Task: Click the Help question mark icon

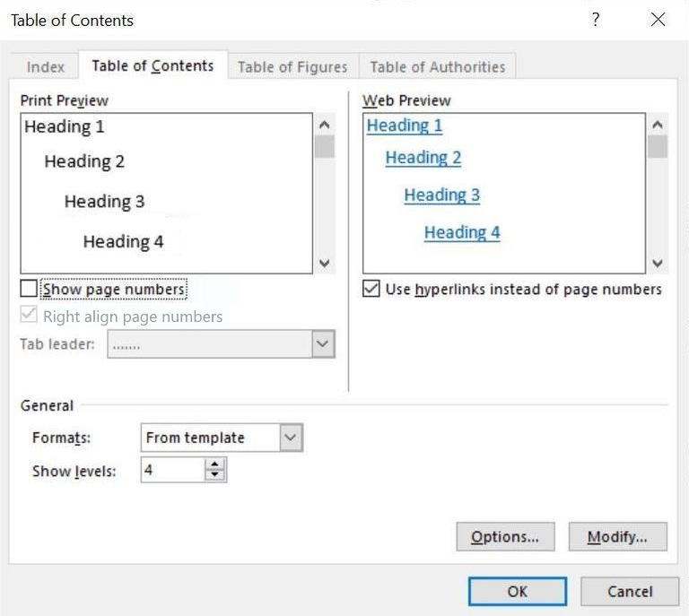Action: click(x=596, y=20)
